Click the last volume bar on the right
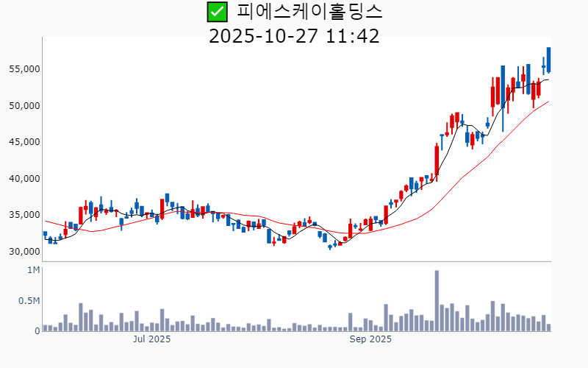The width and height of the screenshot is (588, 368). tap(548, 328)
